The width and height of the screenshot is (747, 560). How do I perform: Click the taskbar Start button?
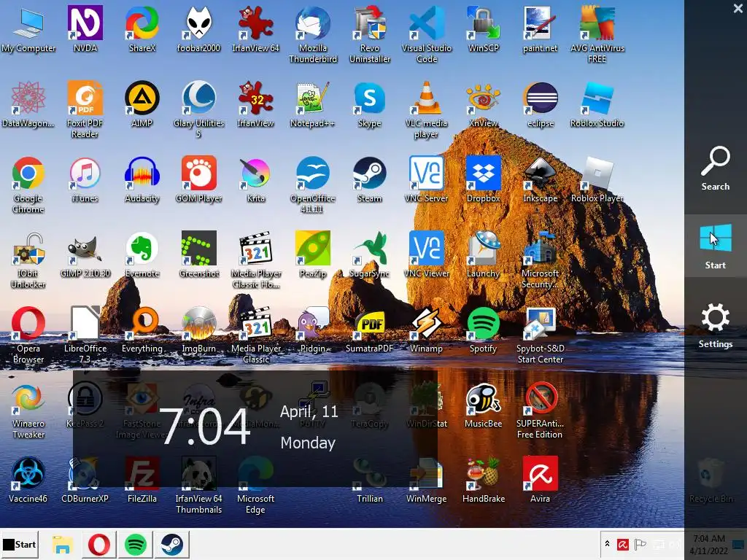click(x=20, y=544)
